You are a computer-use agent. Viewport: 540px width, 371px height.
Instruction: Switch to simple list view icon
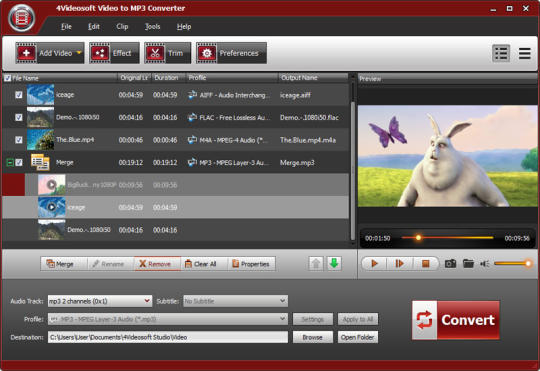(525, 53)
